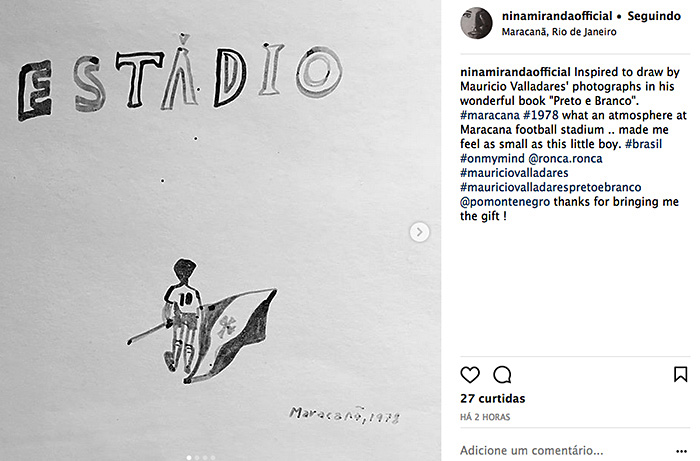Open ninamirandaofficial username in header
Viewport: 700px width, 461px height.
pos(557,16)
